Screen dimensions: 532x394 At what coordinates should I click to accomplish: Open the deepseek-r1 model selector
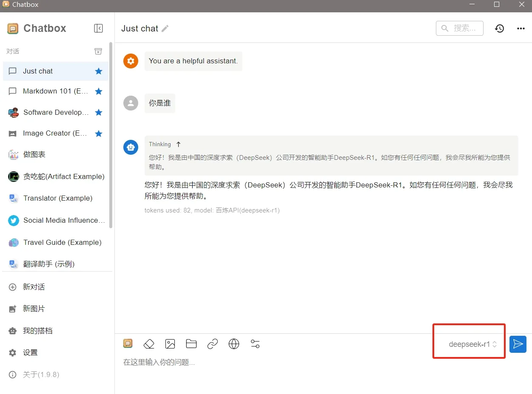point(473,344)
